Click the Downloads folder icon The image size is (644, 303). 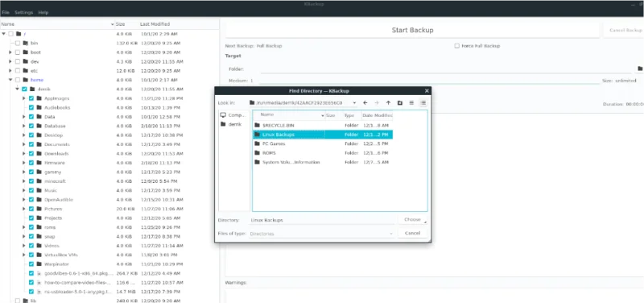pos(39,153)
